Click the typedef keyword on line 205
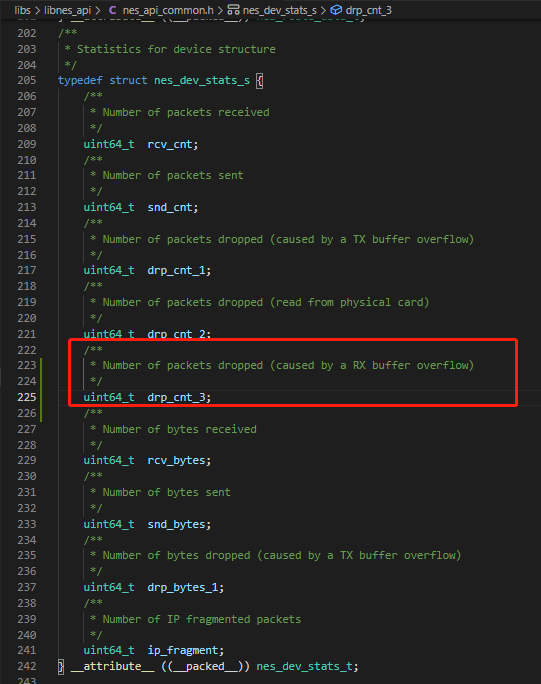The image size is (541, 684). [x=80, y=80]
